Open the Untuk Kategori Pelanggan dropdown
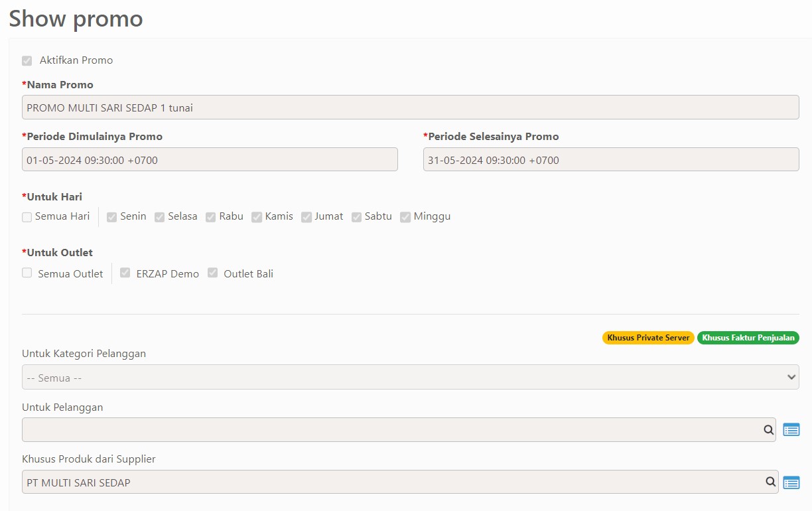 [x=411, y=377]
